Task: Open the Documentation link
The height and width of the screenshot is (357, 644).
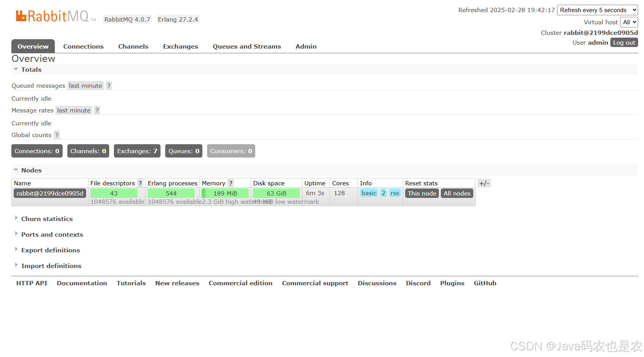Action: pyautogui.click(x=82, y=283)
